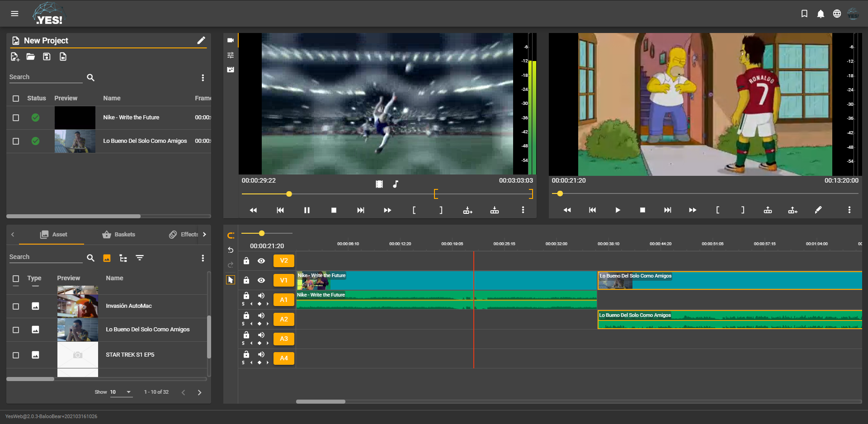Switch to the Asset tab
Viewport: 868px width, 424px height.
(x=54, y=235)
